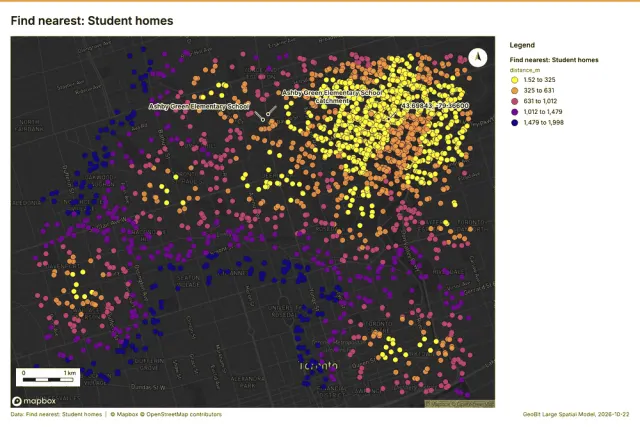The height and width of the screenshot is (427, 640).
Task: Click the purple 1,012 to 1,479 legend swatch
Action: [x=515, y=112]
